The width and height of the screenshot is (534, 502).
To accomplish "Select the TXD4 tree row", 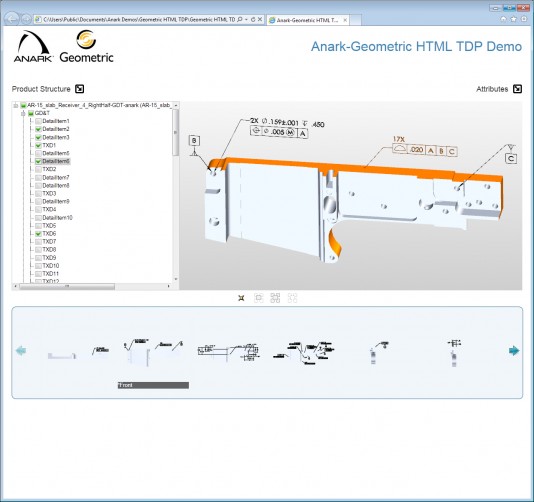I will coord(49,209).
